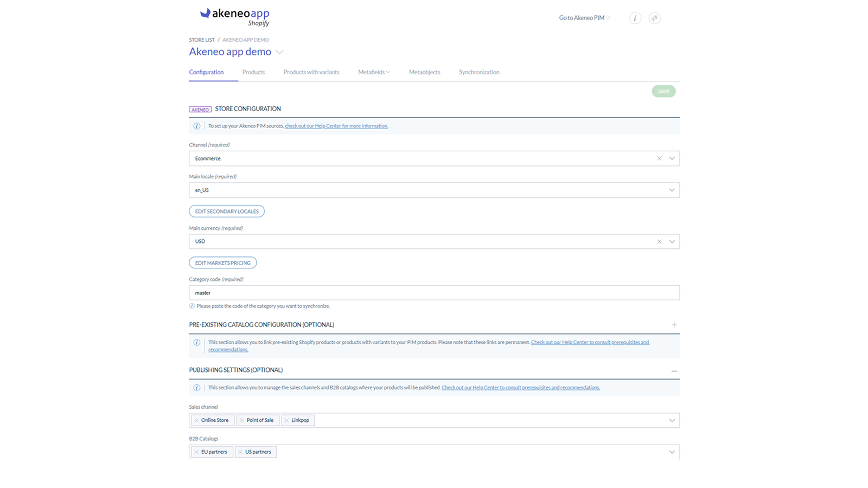The width and height of the screenshot is (868, 488).
Task: Open the Go to Akeneo PIM link
Action: pos(584,18)
